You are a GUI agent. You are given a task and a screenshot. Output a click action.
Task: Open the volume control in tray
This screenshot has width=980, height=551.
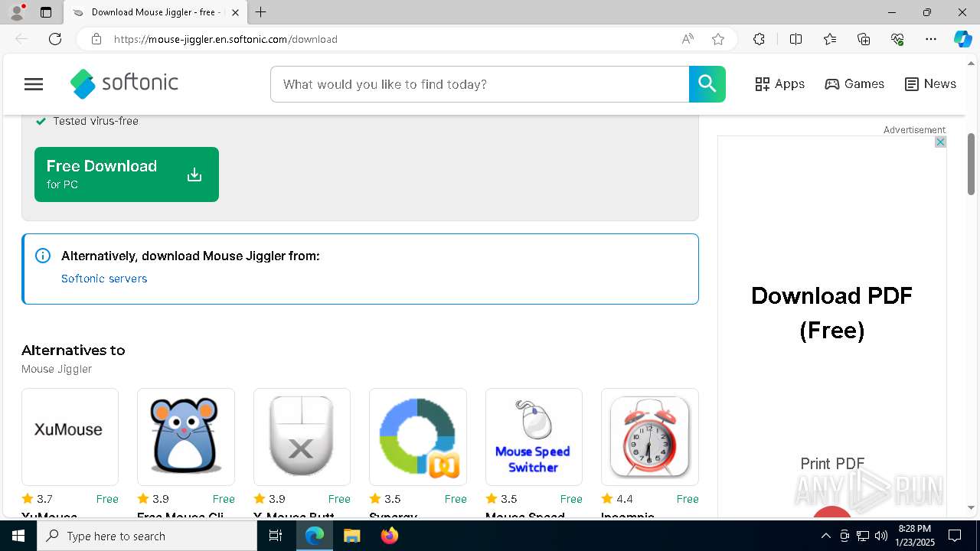pyautogui.click(x=880, y=536)
